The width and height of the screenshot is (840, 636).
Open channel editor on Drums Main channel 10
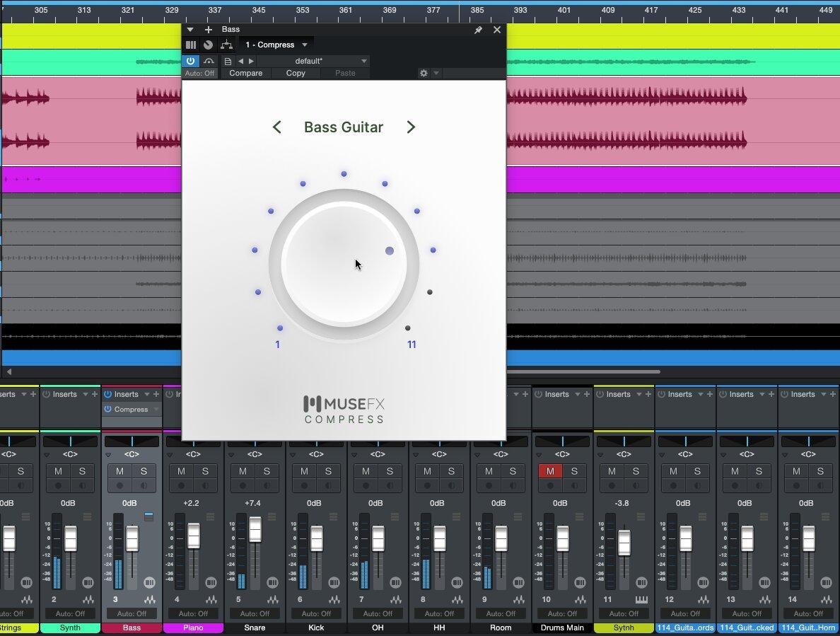tap(581, 582)
